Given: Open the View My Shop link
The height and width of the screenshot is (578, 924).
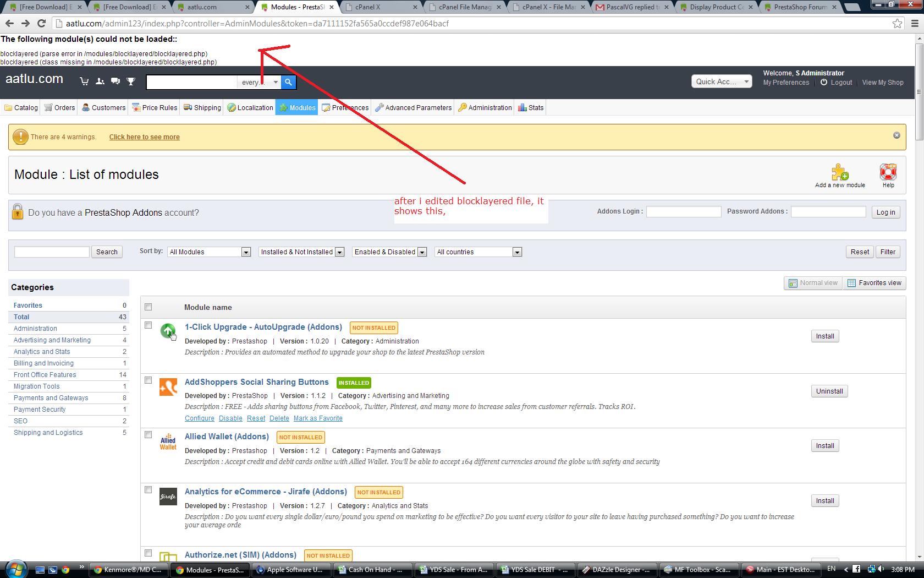Looking at the screenshot, I should pyautogui.click(x=883, y=83).
